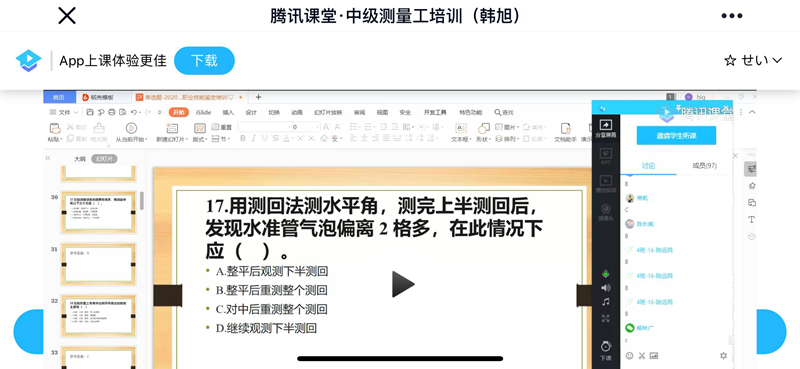Image resolution: width=800 pixels, height=369 pixels.
Task: Open the 幻灯片放映 ribbon tab
Action: point(328,112)
